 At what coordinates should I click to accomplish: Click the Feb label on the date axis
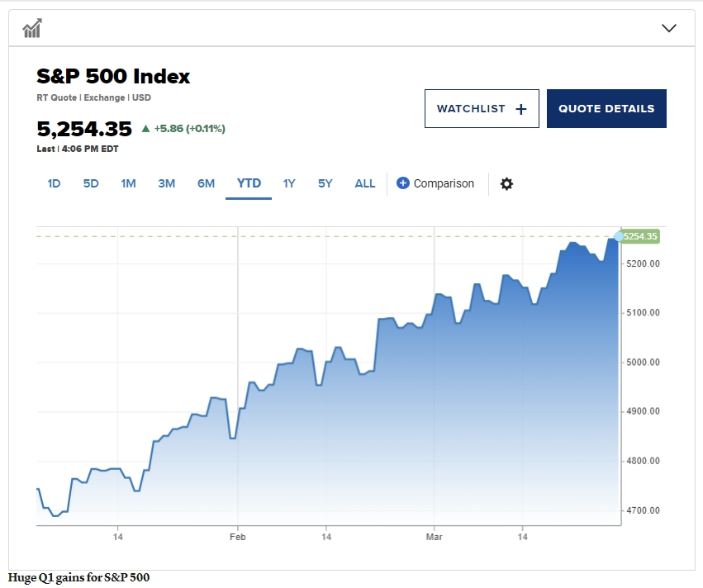(238, 537)
